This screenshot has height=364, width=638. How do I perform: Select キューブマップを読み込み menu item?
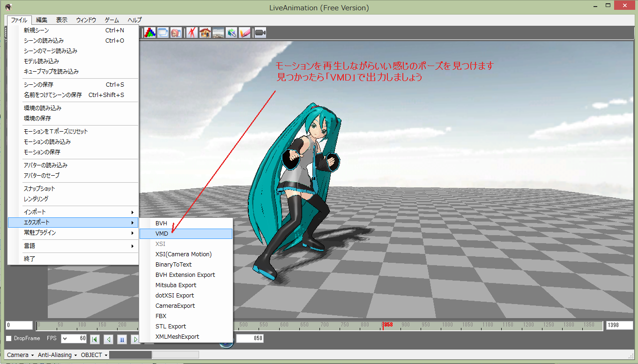[74, 72]
